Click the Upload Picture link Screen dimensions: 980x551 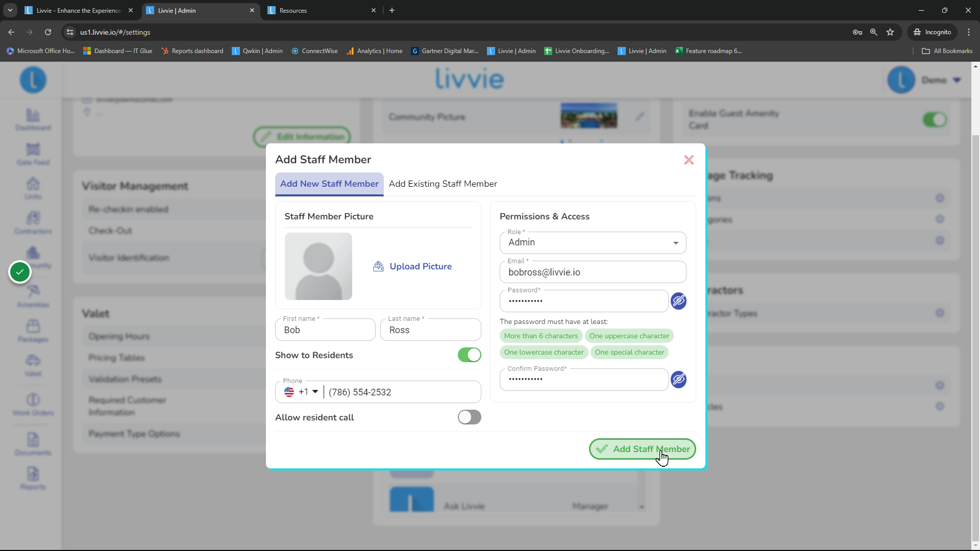click(412, 266)
